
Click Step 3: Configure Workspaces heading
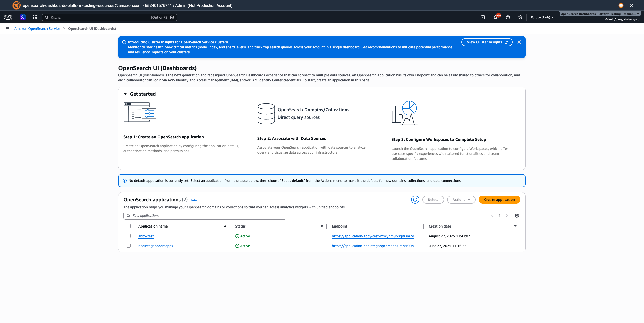pos(439,139)
